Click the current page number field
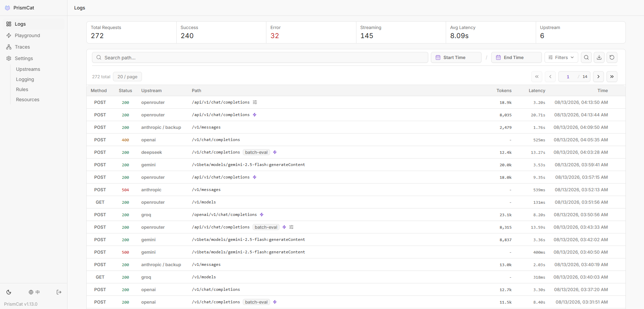This screenshot has width=644, height=309. pyautogui.click(x=568, y=77)
